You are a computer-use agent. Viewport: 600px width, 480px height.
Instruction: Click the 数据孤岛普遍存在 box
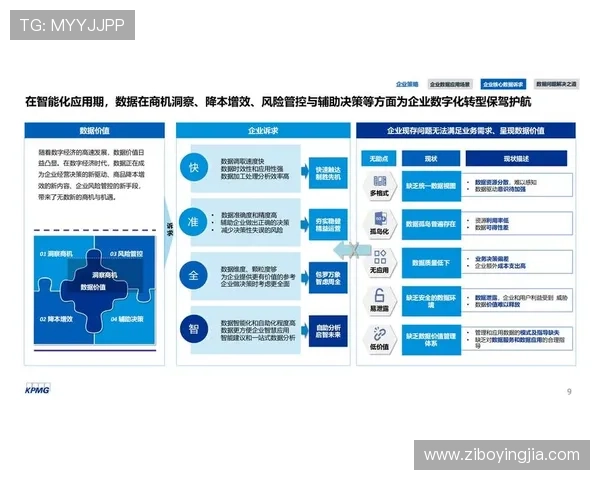pyautogui.click(x=431, y=224)
